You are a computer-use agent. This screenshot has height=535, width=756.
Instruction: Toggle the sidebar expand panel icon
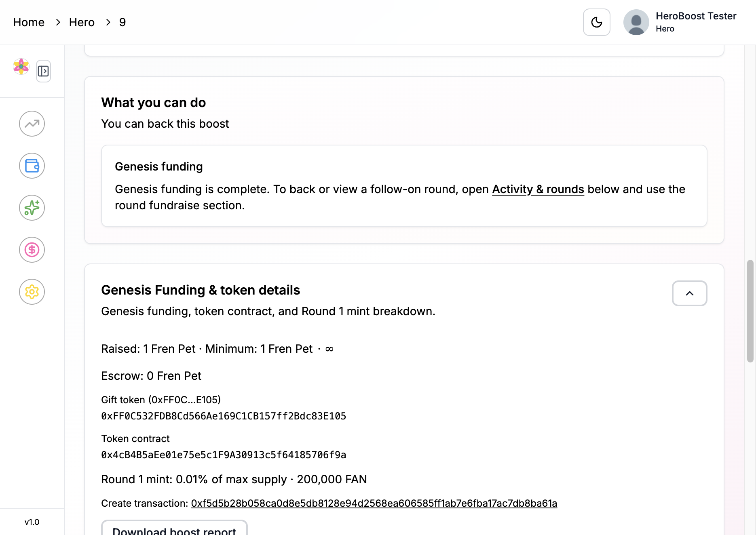(x=43, y=71)
